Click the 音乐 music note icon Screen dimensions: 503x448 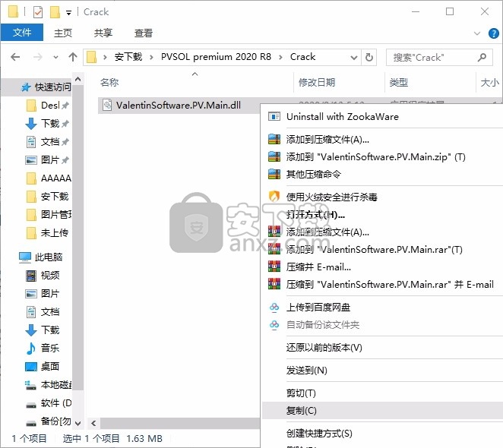(x=31, y=349)
